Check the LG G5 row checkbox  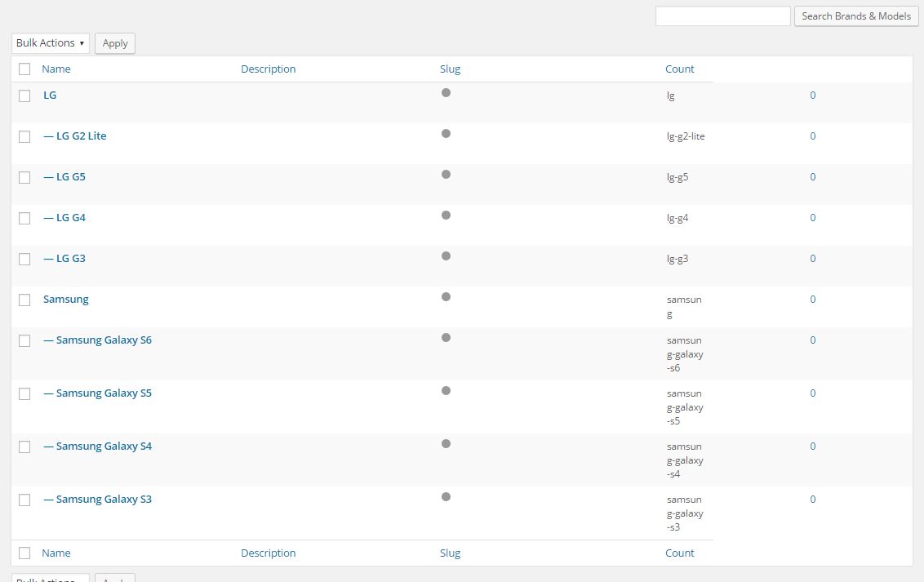pos(24,177)
